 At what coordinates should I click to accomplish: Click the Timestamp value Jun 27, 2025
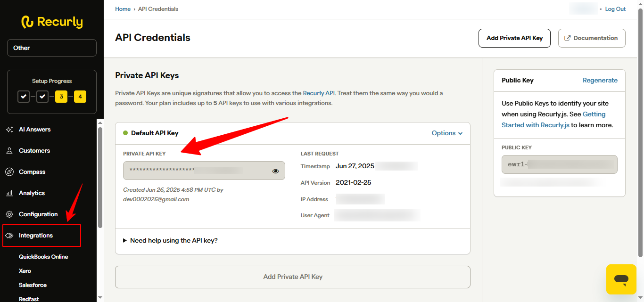355,166
